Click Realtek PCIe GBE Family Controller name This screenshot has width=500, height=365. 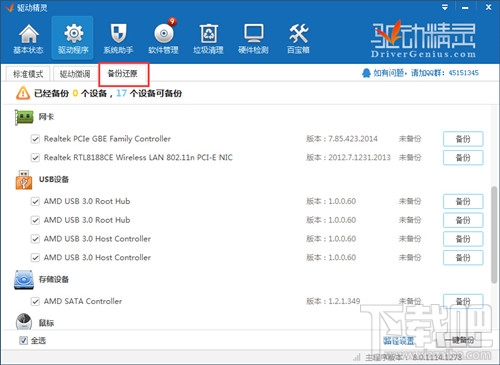107,139
